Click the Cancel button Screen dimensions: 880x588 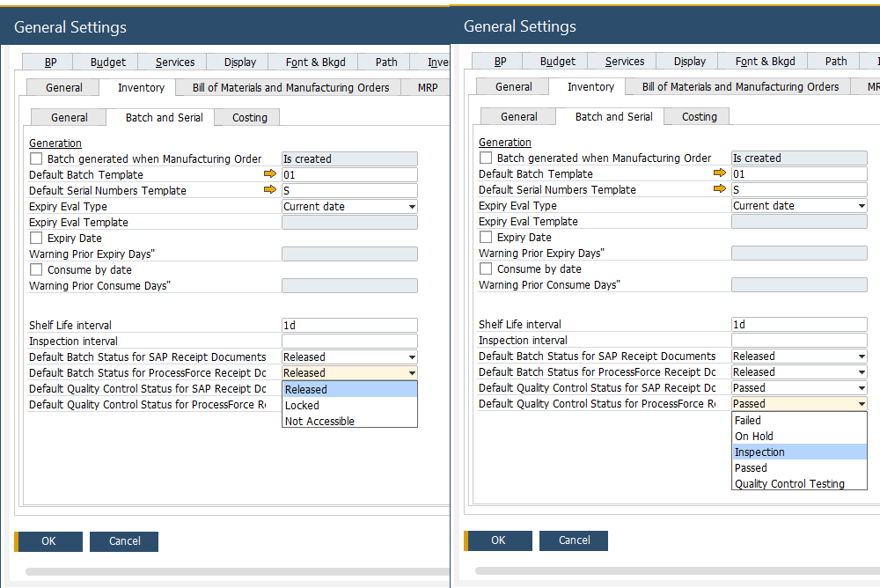(x=123, y=541)
